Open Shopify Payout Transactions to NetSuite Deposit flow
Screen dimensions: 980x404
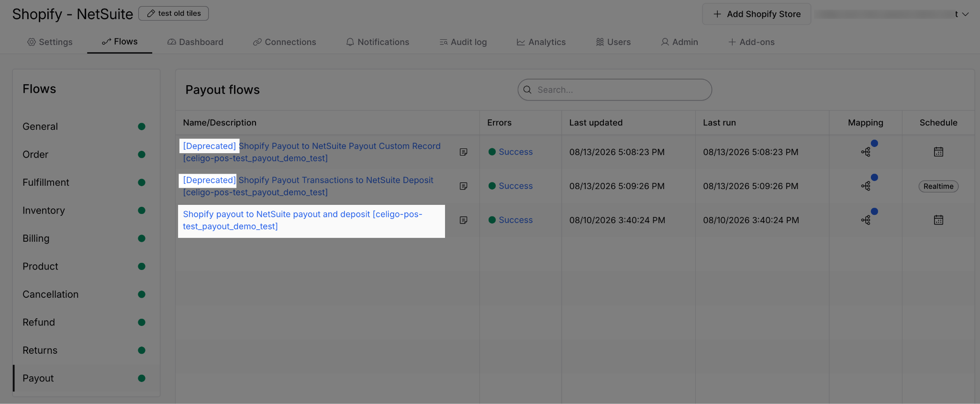[x=308, y=186]
